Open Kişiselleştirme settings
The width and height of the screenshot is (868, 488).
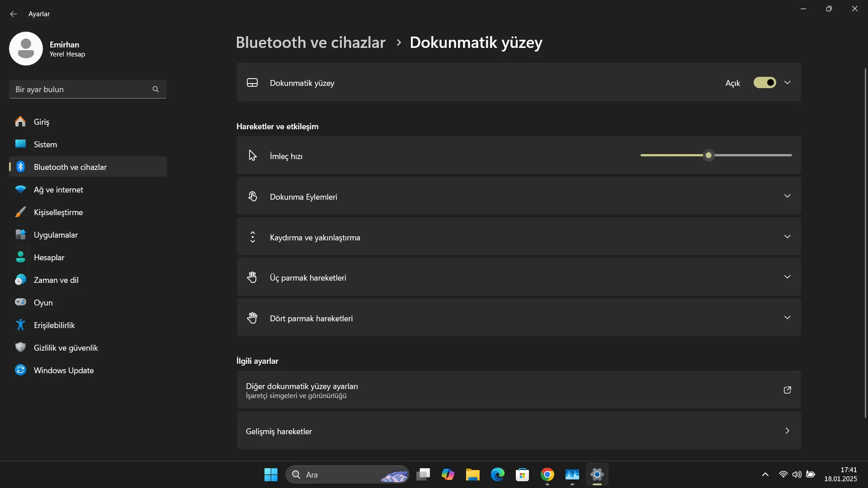(88, 212)
